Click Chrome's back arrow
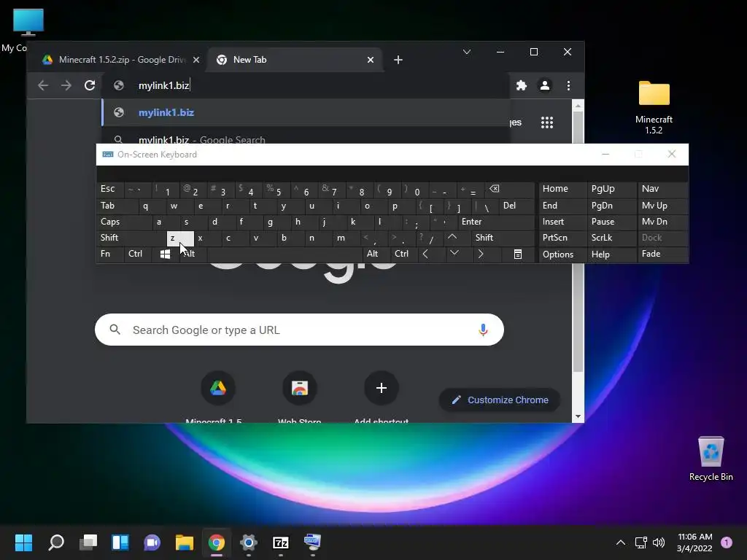747x560 pixels. [x=43, y=85]
